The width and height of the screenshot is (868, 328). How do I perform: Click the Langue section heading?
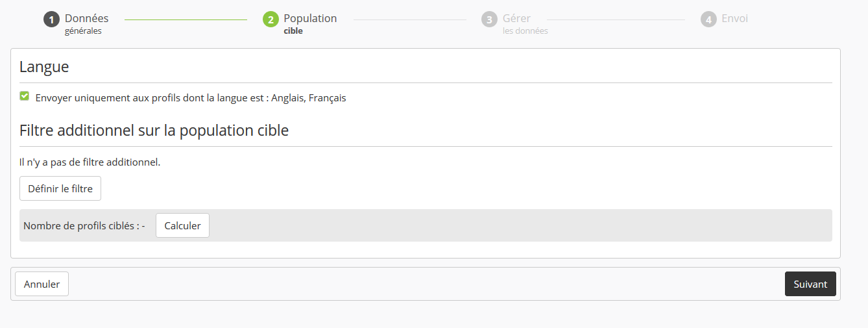pos(44,67)
